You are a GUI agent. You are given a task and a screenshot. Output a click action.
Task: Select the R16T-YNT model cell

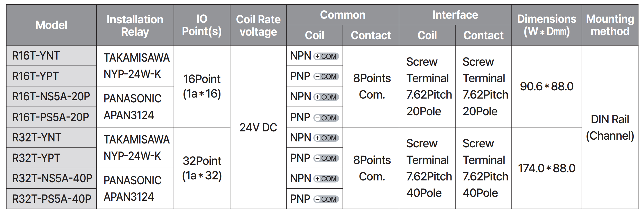point(51,56)
